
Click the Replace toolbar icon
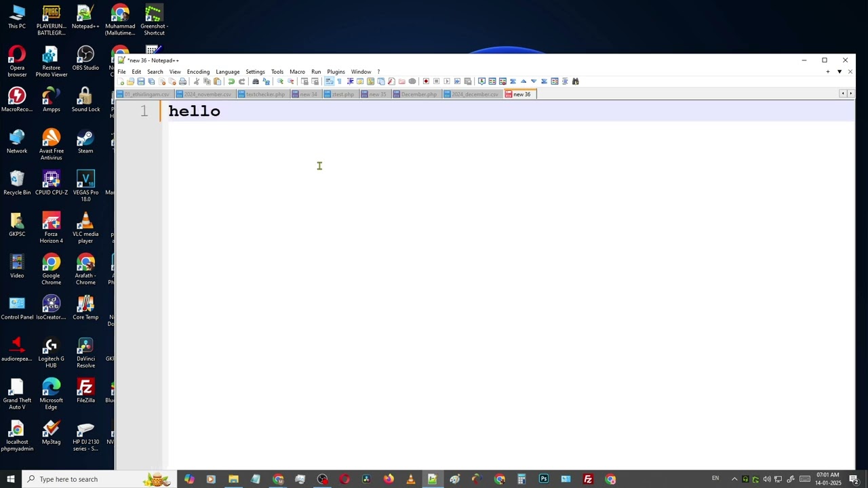(x=267, y=81)
